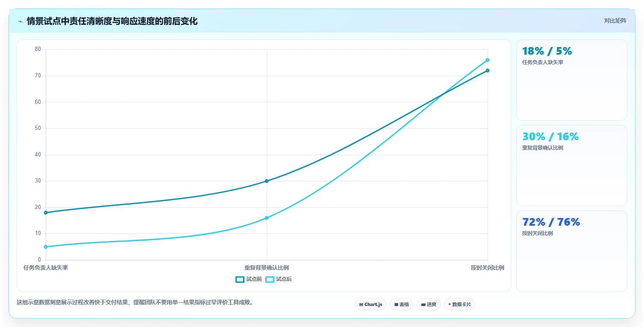Click the 按时关闭比例 card caption
The width and height of the screenshot is (644, 327).
pyautogui.click(x=538, y=233)
